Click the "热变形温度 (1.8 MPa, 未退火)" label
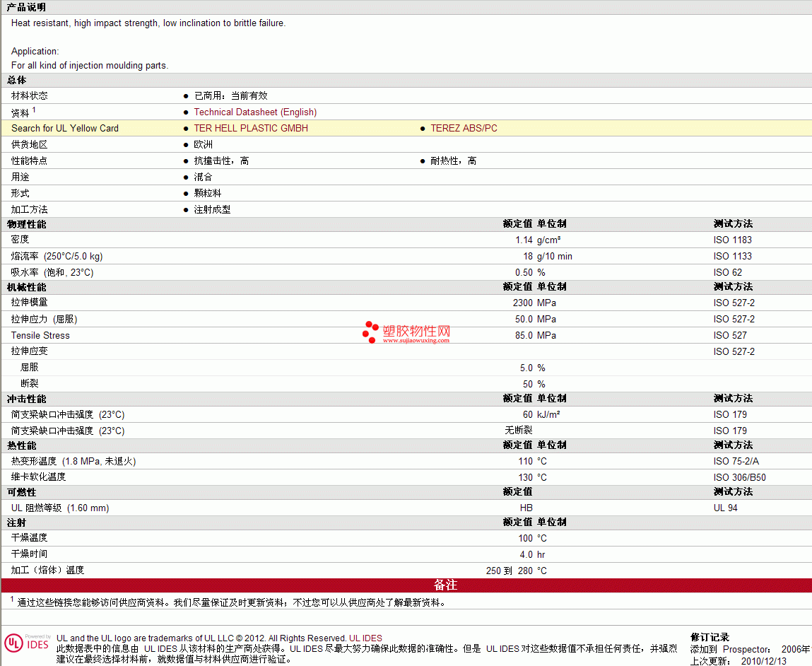The image size is (812, 666). (73, 462)
